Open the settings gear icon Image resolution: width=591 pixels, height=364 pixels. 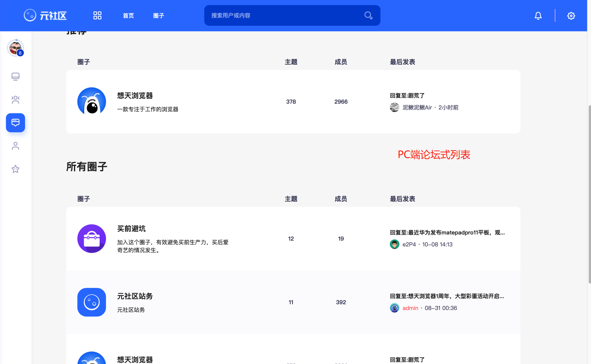tap(571, 16)
